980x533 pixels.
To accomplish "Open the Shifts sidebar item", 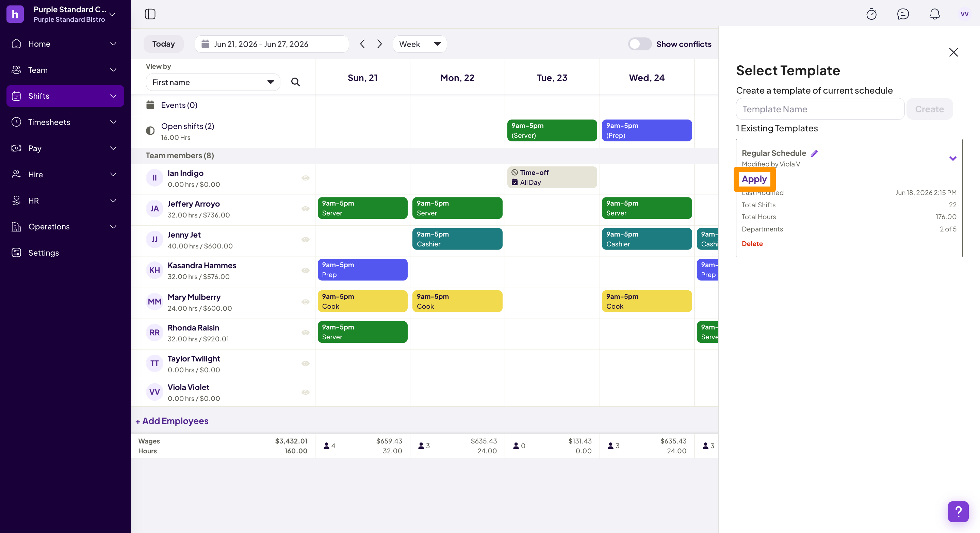I will tap(65, 96).
